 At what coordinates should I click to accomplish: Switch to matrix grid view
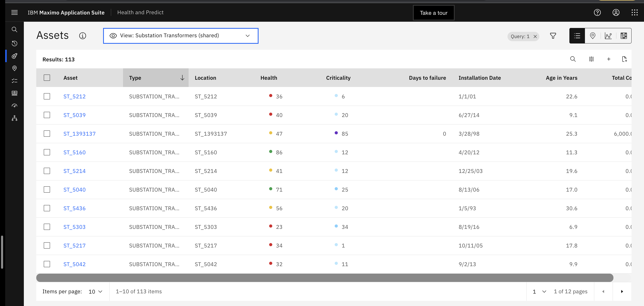coord(624,36)
